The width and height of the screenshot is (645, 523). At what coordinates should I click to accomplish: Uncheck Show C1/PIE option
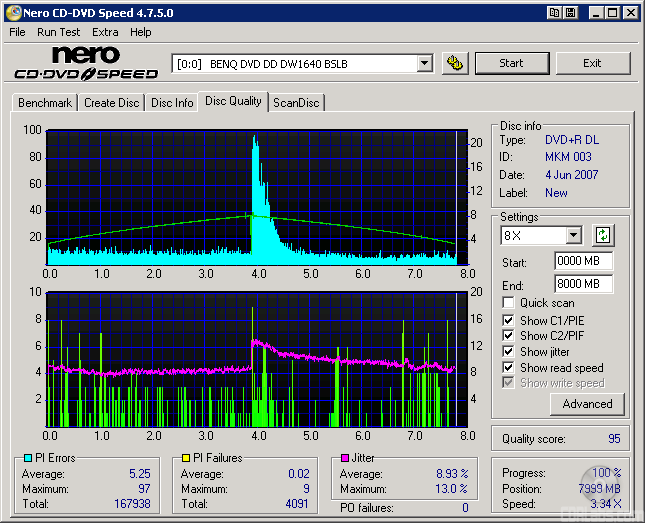(x=509, y=320)
